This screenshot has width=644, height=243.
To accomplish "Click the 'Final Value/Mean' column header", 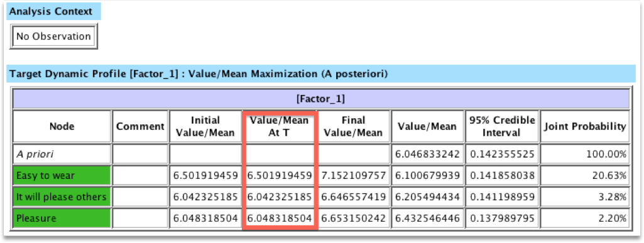I will (x=354, y=126).
